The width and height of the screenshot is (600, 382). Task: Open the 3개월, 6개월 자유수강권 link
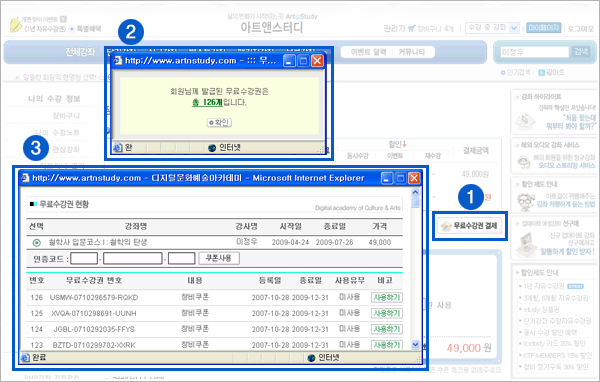pyautogui.click(x=556, y=298)
